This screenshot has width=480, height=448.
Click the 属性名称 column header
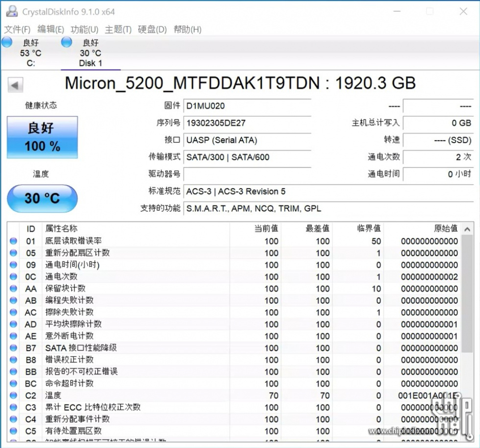click(61, 229)
